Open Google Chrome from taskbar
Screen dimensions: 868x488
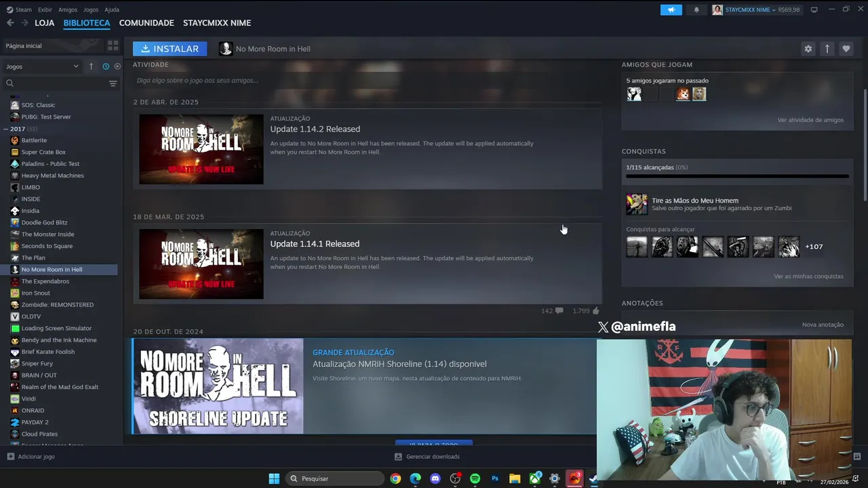point(395,479)
